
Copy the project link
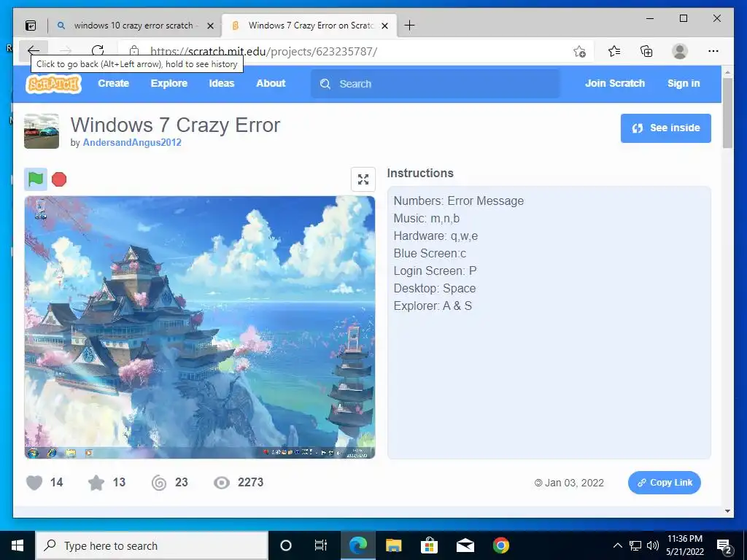point(664,483)
